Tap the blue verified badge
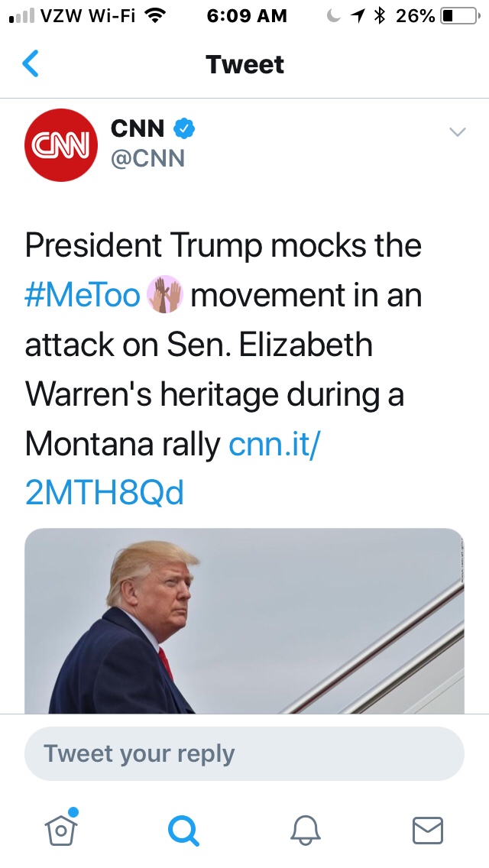 click(183, 129)
